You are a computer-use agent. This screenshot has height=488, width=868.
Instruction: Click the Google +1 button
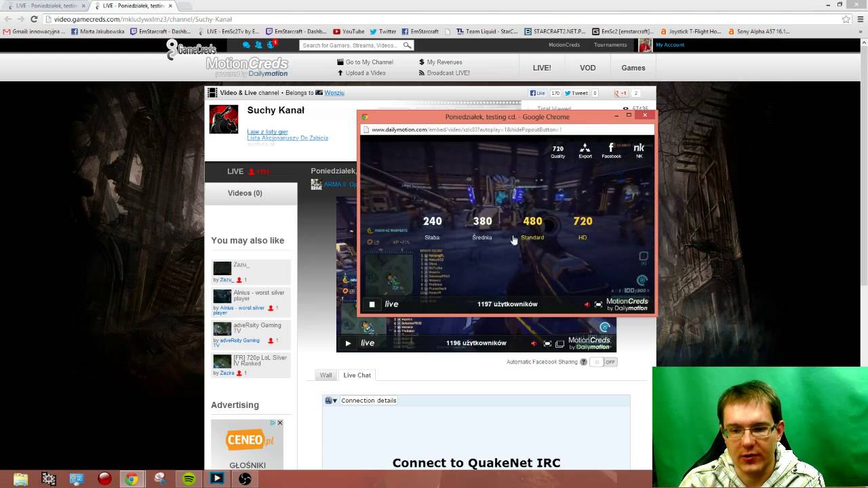pyautogui.click(x=620, y=93)
